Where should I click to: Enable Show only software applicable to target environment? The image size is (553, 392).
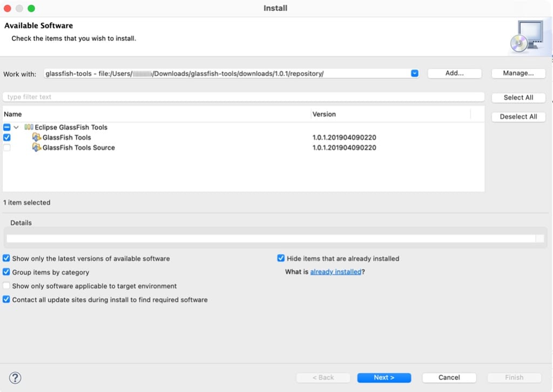tap(7, 286)
